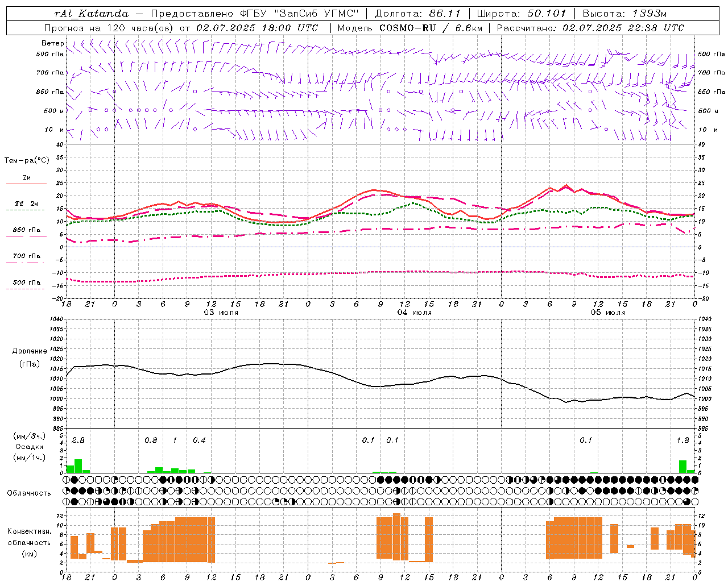
Task: Select the 'Предоставлено ФГБУ "ЗапСиб УГМС"' provider text
Action: (255, 14)
